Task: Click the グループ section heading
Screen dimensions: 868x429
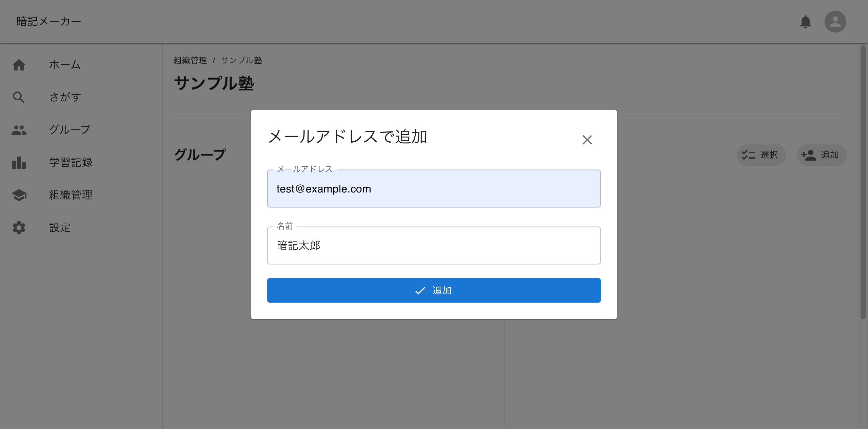Action: point(200,155)
